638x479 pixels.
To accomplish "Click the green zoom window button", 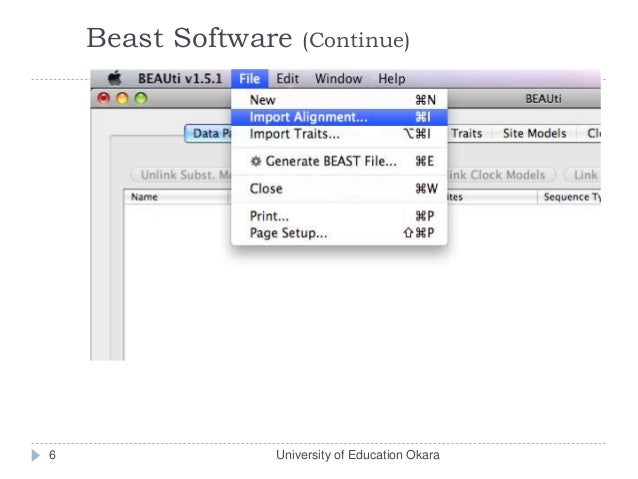I will [141, 98].
